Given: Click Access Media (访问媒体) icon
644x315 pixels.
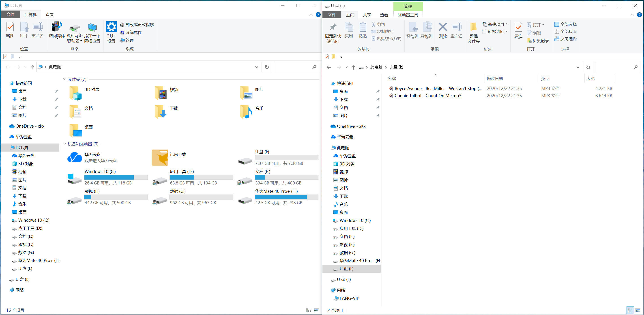Looking at the screenshot, I should (57, 27).
